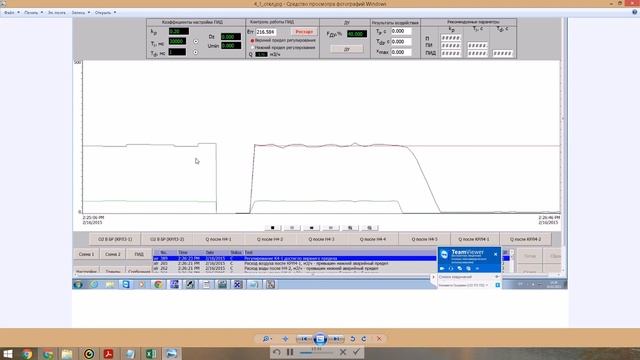
Task: Click last chart zoom button below graph
Action: point(369,228)
